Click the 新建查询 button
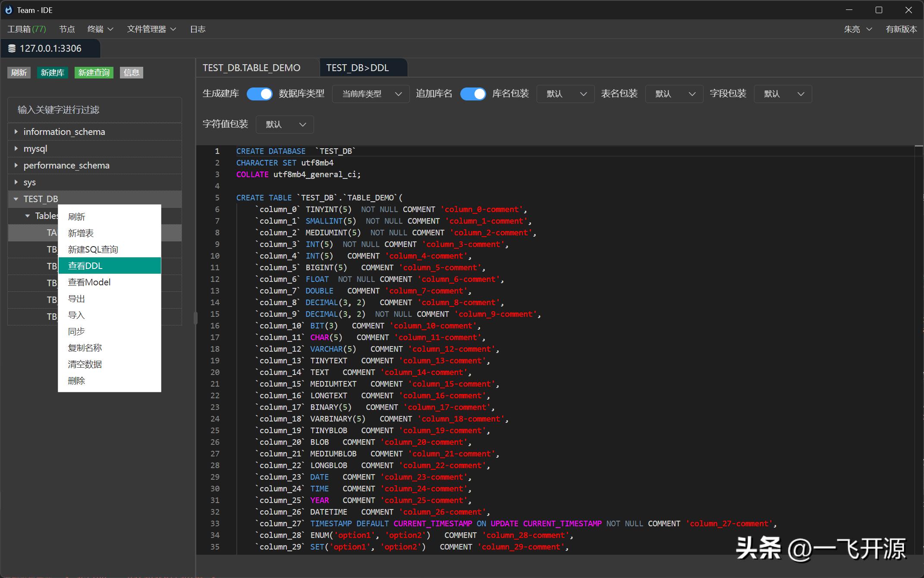 pos(94,72)
